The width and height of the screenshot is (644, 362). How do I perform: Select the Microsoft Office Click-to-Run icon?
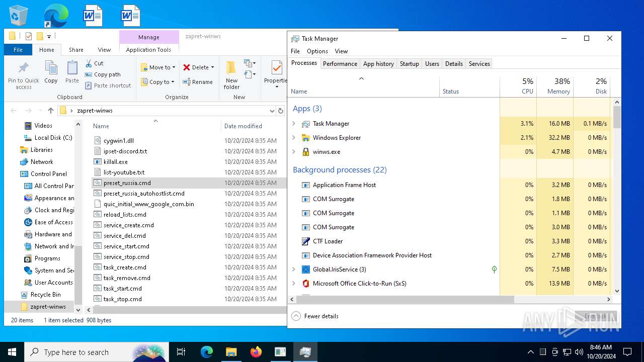pyautogui.click(x=305, y=284)
